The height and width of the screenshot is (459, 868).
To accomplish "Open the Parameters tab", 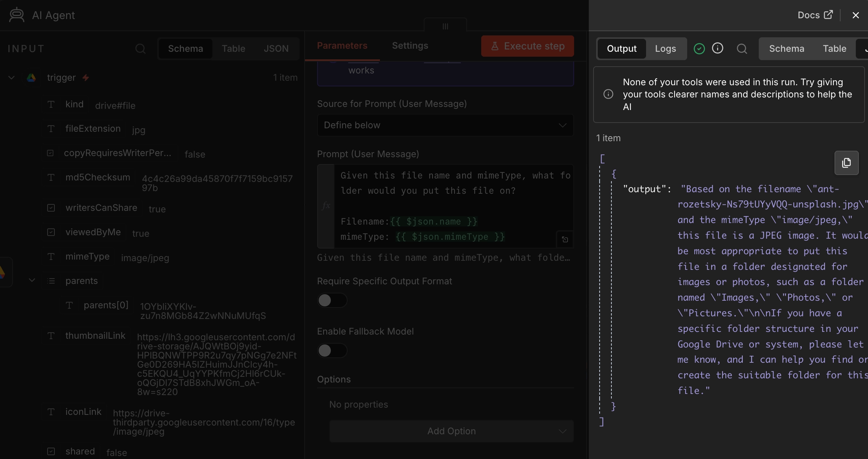I will point(342,46).
